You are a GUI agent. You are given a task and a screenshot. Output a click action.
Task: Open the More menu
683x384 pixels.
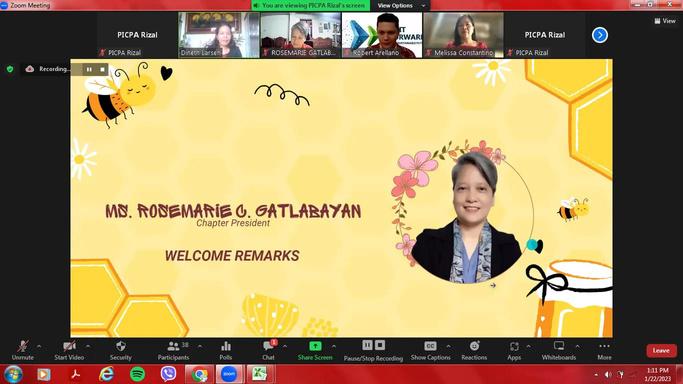604,350
